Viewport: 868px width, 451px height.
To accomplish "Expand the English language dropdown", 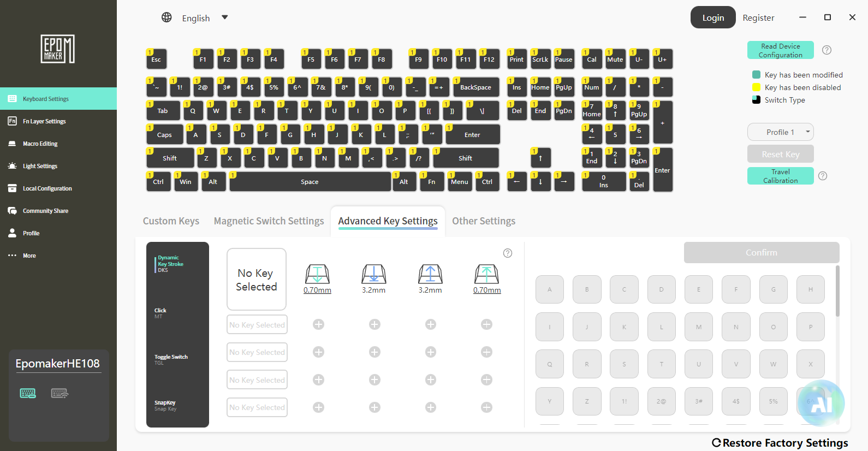I will [224, 17].
